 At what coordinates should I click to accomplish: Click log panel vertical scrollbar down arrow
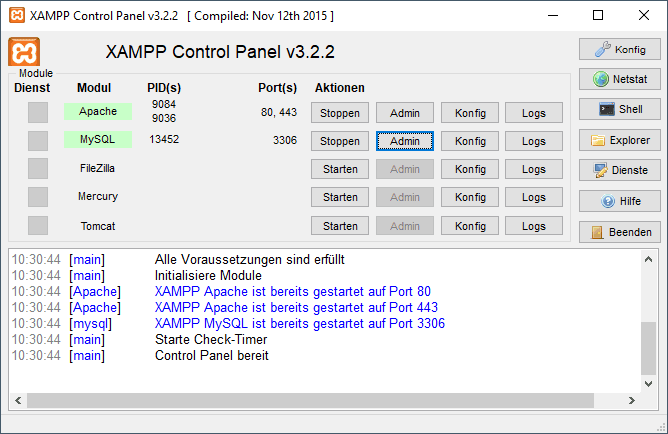649,385
